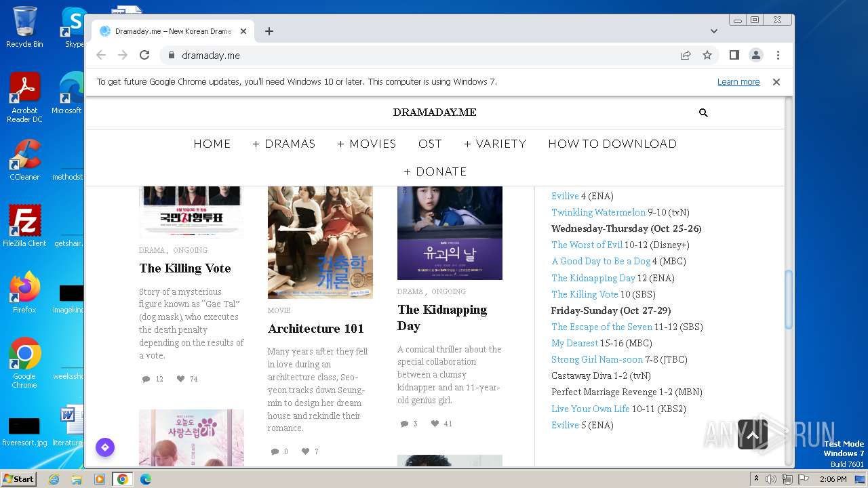Click the MOVIE category above Architecture 101
The width and height of the screenshot is (868, 488).
click(x=279, y=310)
